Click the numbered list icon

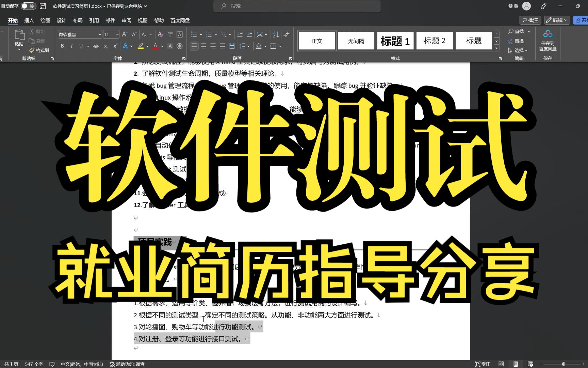209,34
